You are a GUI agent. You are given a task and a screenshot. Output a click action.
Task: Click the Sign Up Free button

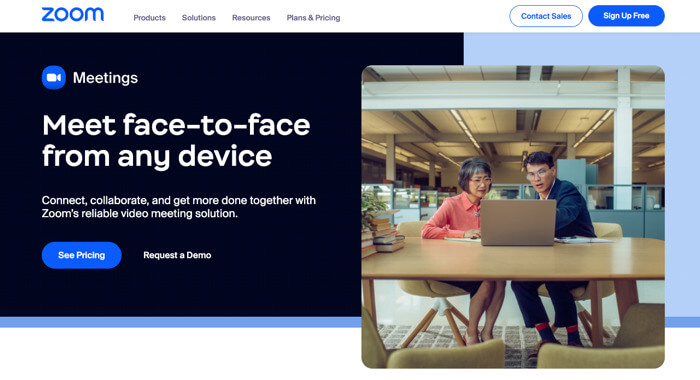(x=626, y=16)
